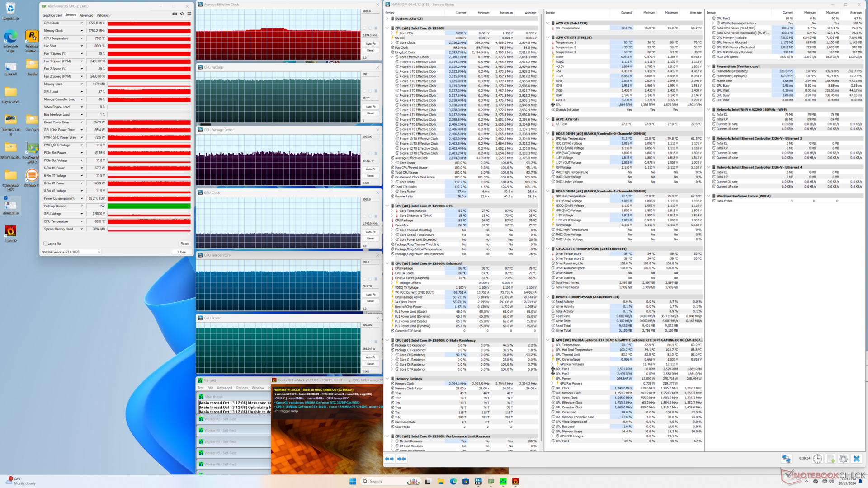Screen dimensions: 868x488
Task: Click the HWiNFO left collapse arrows icon
Action: coord(389,459)
